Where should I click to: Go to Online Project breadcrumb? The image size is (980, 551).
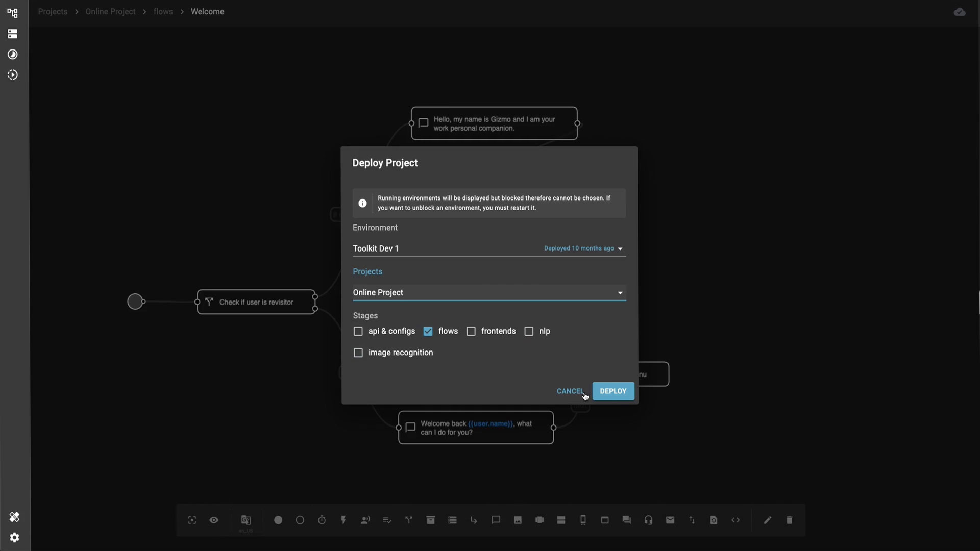[x=110, y=12]
